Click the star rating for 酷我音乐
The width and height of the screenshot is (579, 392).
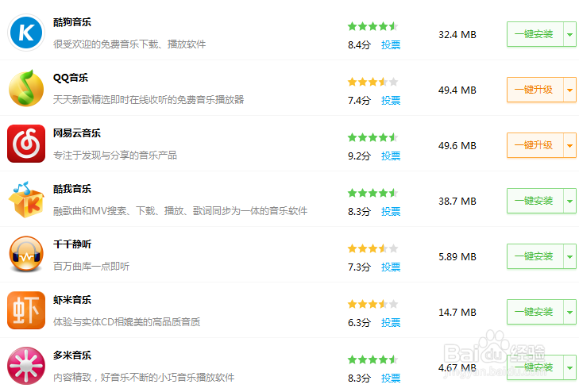[372, 193]
